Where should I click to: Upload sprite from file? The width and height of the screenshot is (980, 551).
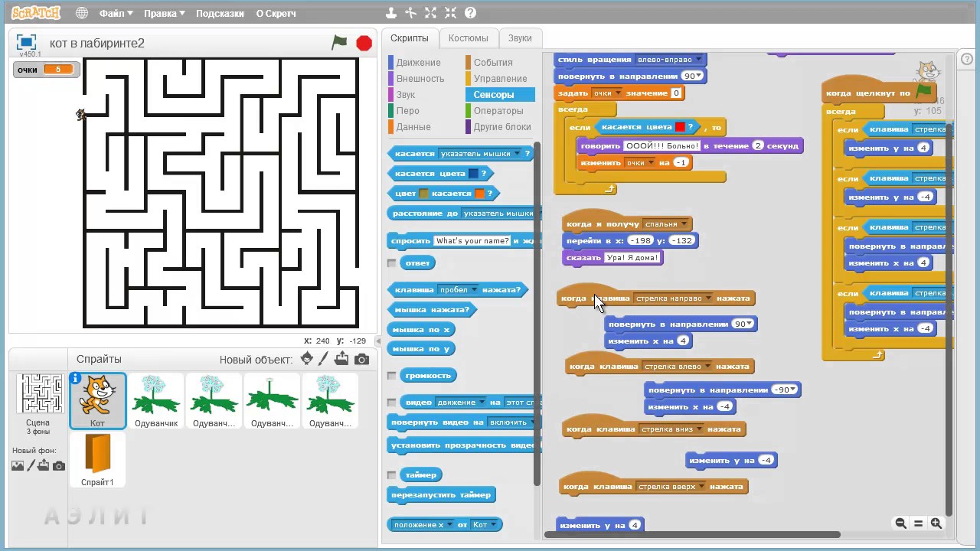click(x=341, y=359)
